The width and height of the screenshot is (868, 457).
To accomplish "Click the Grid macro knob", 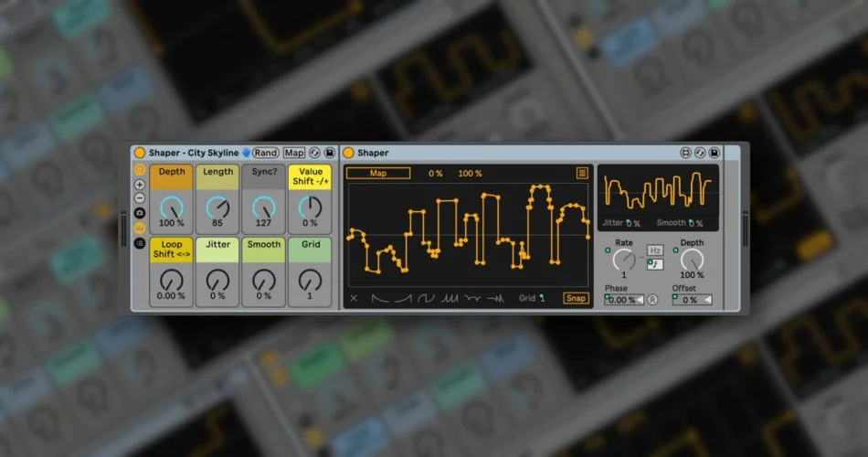I will point(310,281).
